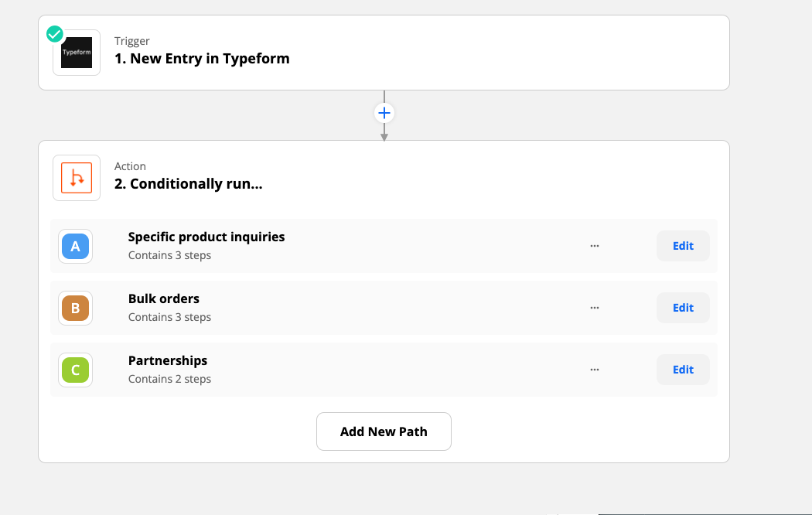Click the Specific product inquiries path title
The image size is (812, 515).
206,237
